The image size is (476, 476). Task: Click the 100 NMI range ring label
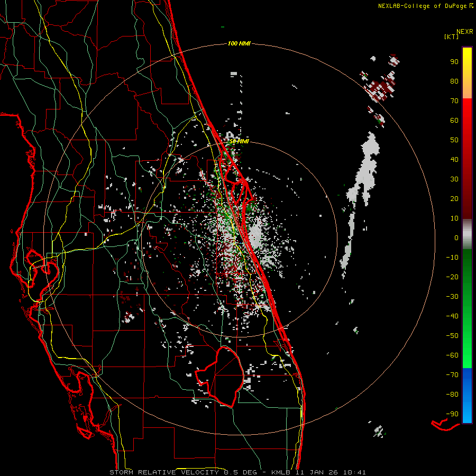239,43
